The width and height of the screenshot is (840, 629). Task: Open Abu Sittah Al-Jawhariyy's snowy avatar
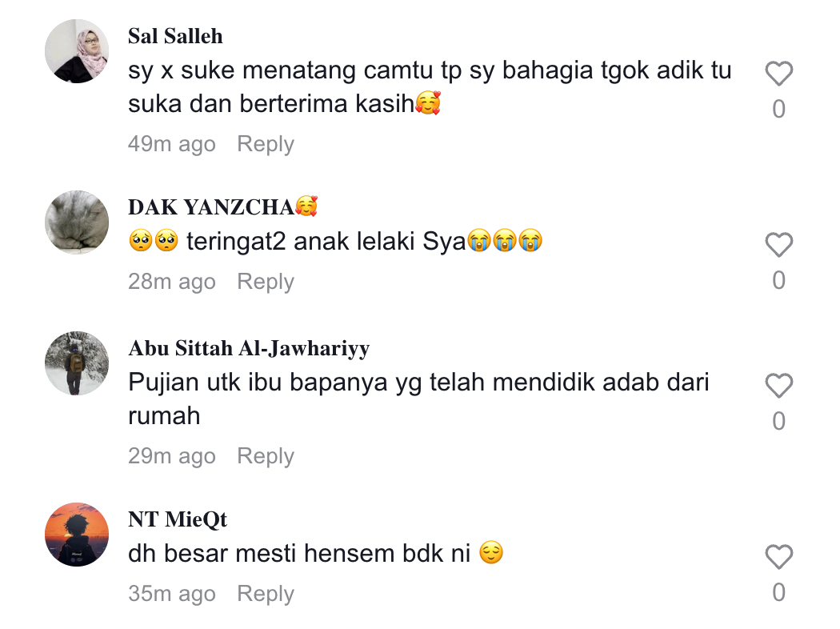pyautogui.click(x=77, y=363)
